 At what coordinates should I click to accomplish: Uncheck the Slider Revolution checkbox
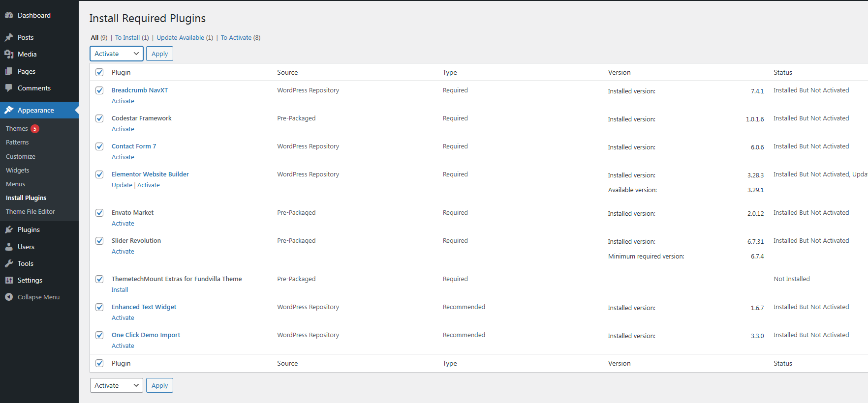click(x=99, y=241)
